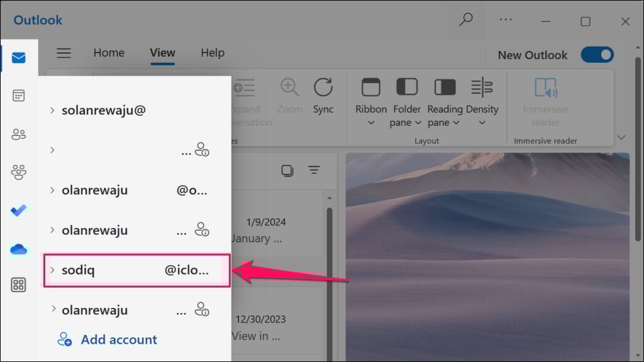Open the More apps grid icon

pos(18,285)
